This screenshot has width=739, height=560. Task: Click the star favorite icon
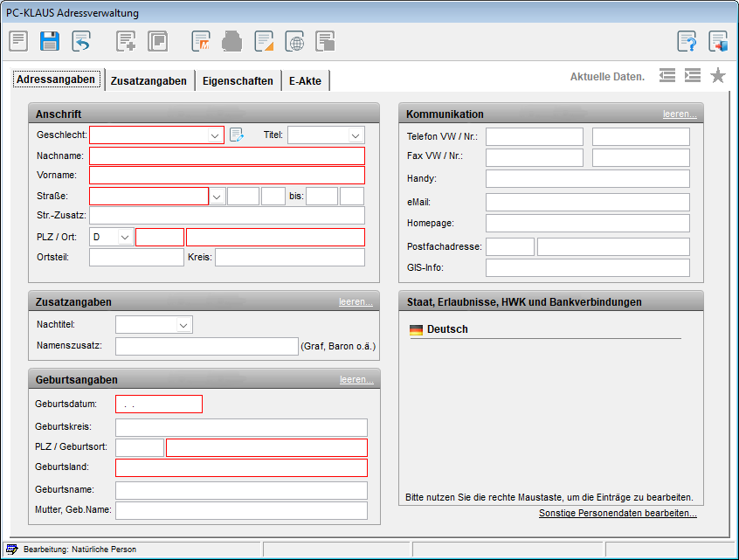[718, 76]
